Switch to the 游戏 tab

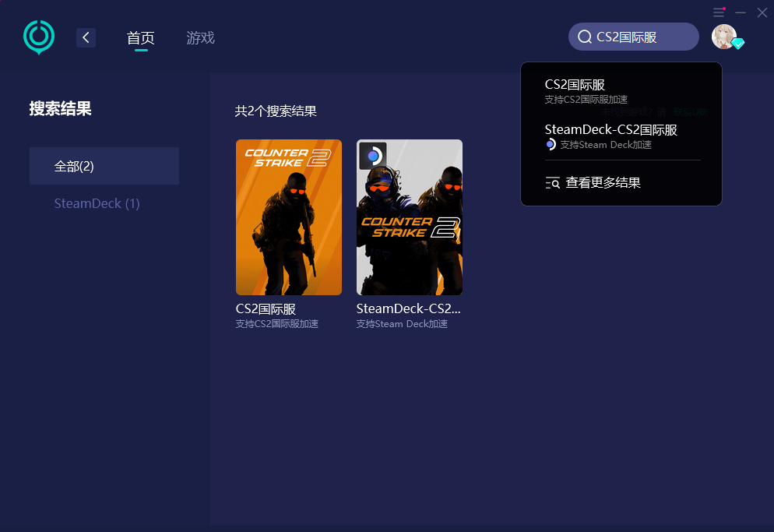point(200,37)
